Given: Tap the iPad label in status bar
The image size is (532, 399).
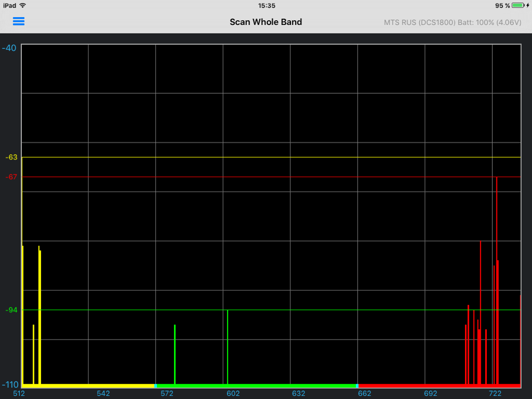Looking at the screenshot, I should point(10,6).
